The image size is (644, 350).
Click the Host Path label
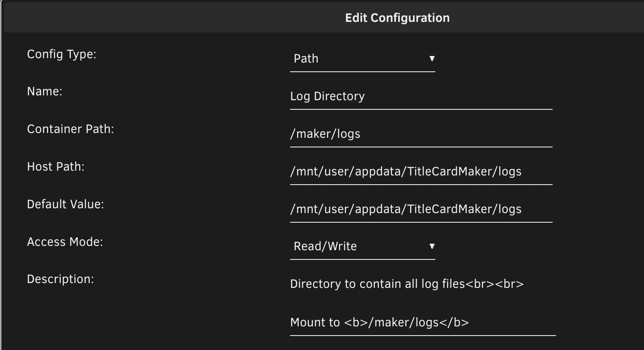(x=57, y=167)
